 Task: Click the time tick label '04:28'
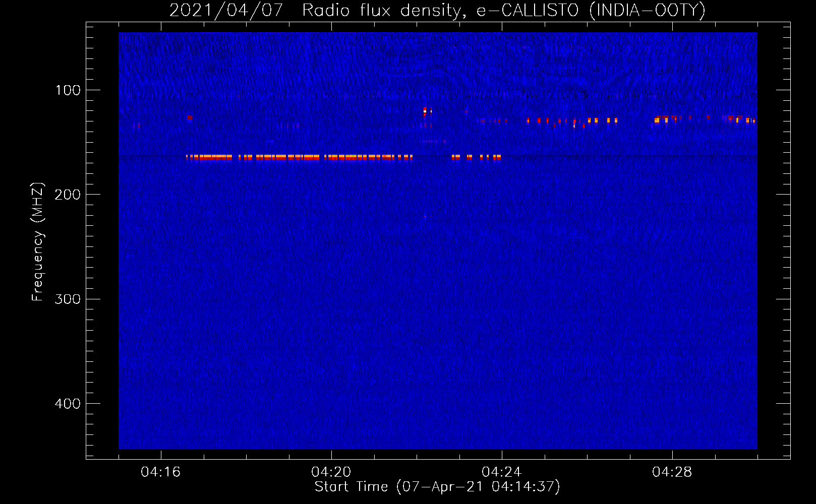coord(672,472)
